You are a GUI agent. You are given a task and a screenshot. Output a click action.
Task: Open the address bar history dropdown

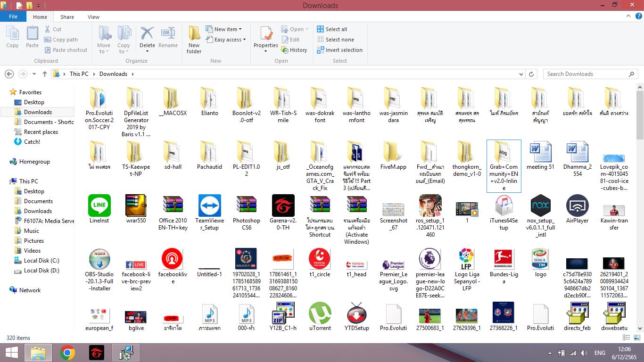tap(521, 74)
